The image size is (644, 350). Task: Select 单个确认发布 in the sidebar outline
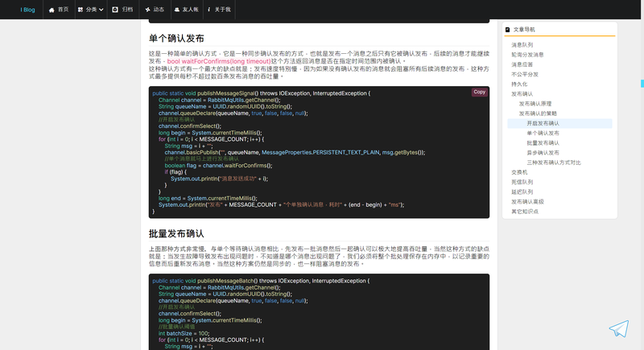click(x=543, y=134)
